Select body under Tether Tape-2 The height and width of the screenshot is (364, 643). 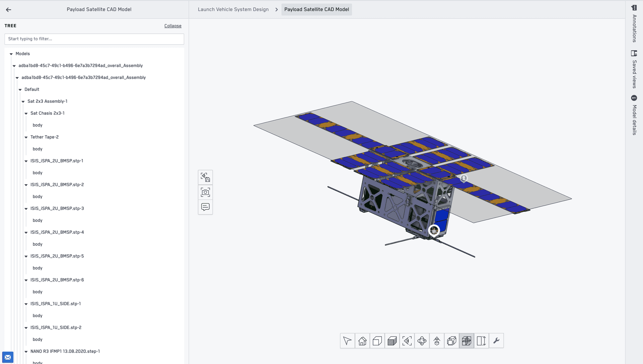pyautogui.click(x=38, y=149)
